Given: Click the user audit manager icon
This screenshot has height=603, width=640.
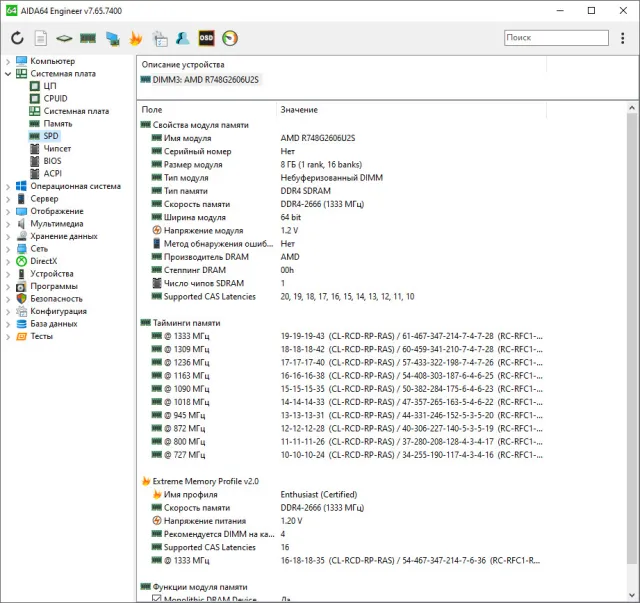Looking at the screenshot, I should [182, 38].
